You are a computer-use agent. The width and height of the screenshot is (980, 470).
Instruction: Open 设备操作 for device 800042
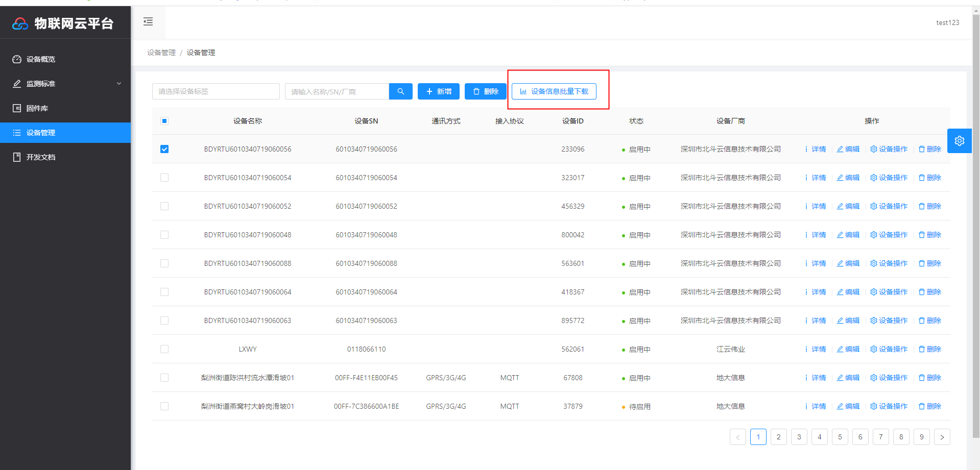click(889, 235)
